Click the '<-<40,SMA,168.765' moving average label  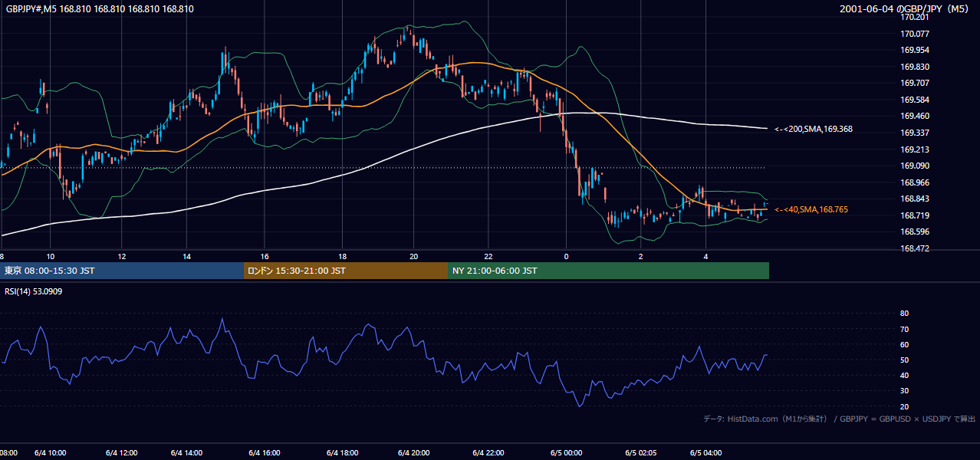[x=811, y=209]
